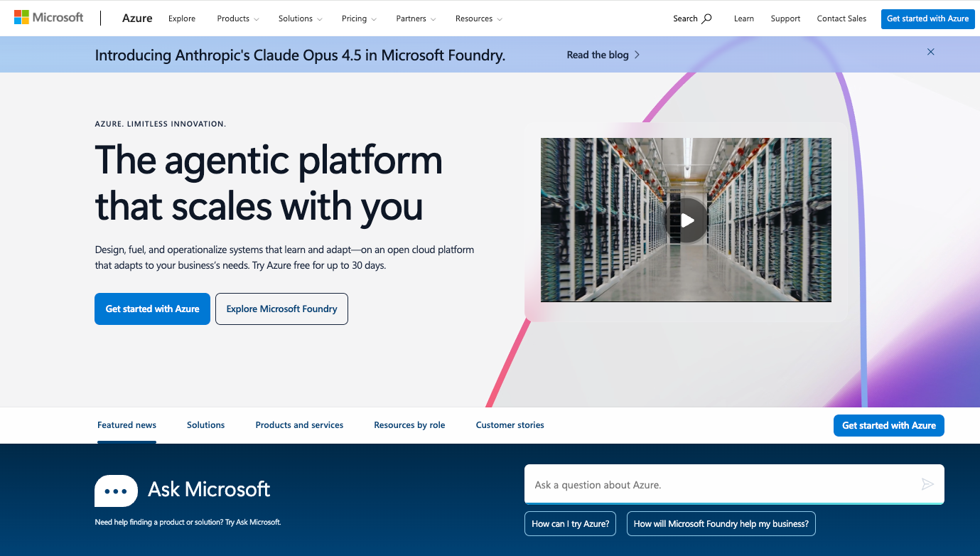Screen dimensions: 980x556
Task: Open the Resources by role tab
Action: click(x=409, y=424)
